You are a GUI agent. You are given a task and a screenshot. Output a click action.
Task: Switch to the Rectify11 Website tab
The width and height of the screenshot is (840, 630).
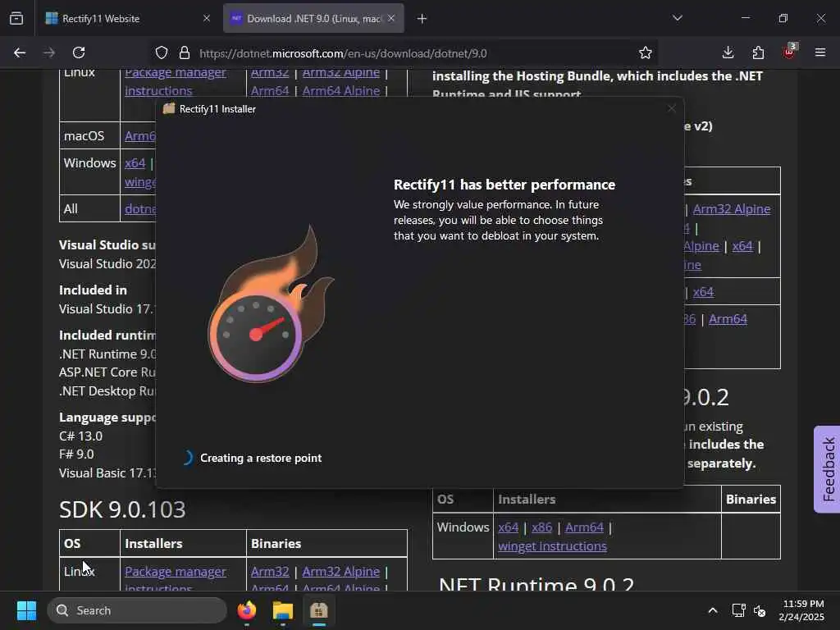pyautogui.click(x=126, y=18)
